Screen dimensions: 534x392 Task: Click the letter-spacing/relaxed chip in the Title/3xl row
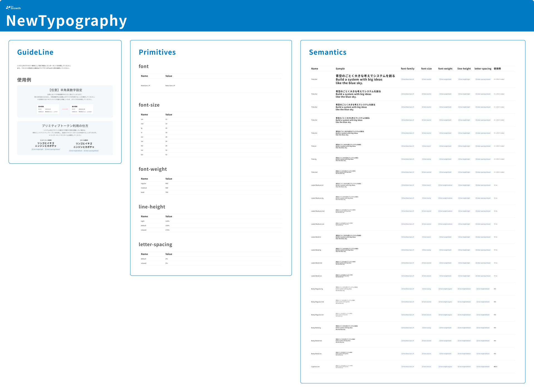[483, 120]
